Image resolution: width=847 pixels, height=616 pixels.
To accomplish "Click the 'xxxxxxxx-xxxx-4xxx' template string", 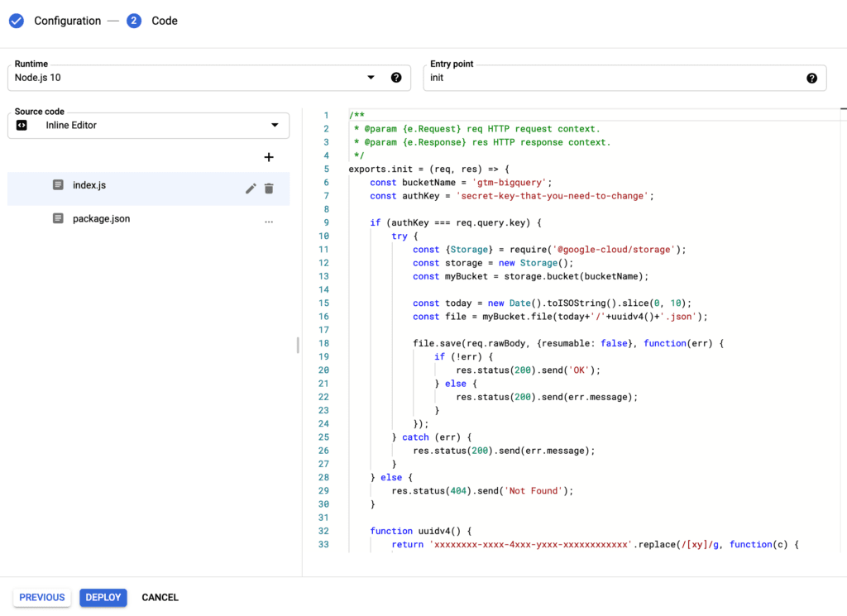I will 530,544.
